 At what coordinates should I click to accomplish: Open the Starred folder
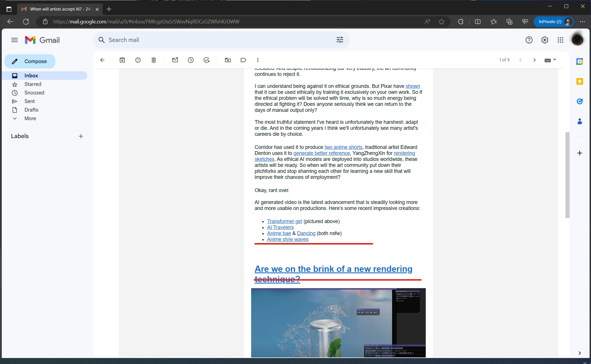(33, 84)
